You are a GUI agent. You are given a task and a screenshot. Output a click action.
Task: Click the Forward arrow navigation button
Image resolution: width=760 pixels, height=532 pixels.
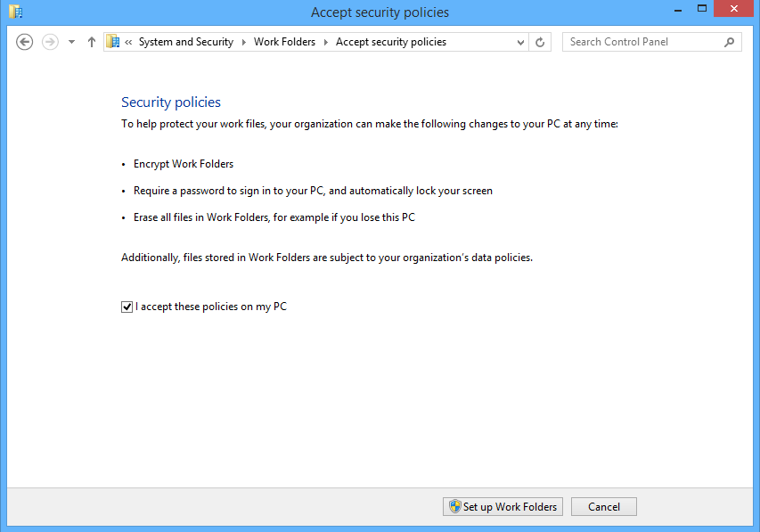tap(50, 42)
